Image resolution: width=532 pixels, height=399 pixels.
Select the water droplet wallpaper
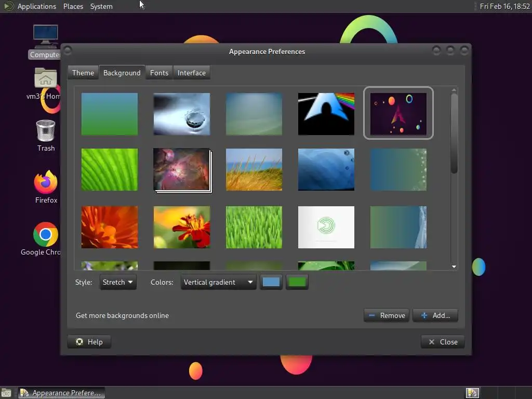coord(181,114)
